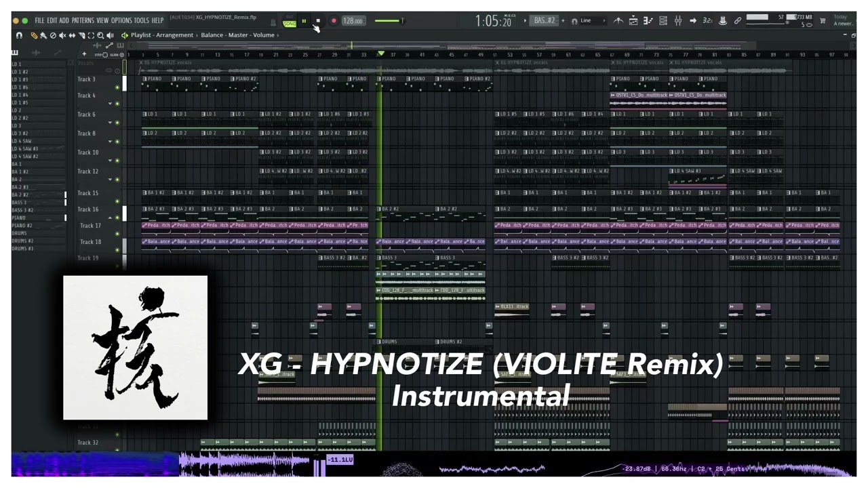The image size is (868, 488).
Task: Open the OPTIONS menu
Action: [121, 20]
